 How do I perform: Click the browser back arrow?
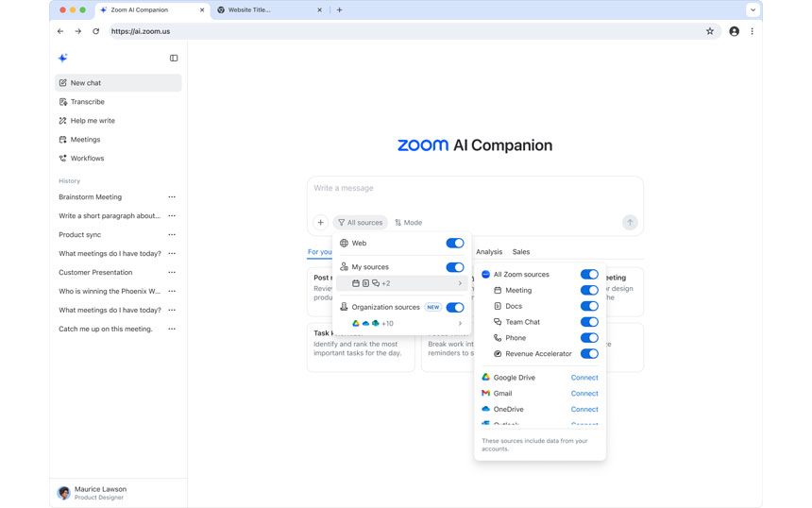pos(60,31)
